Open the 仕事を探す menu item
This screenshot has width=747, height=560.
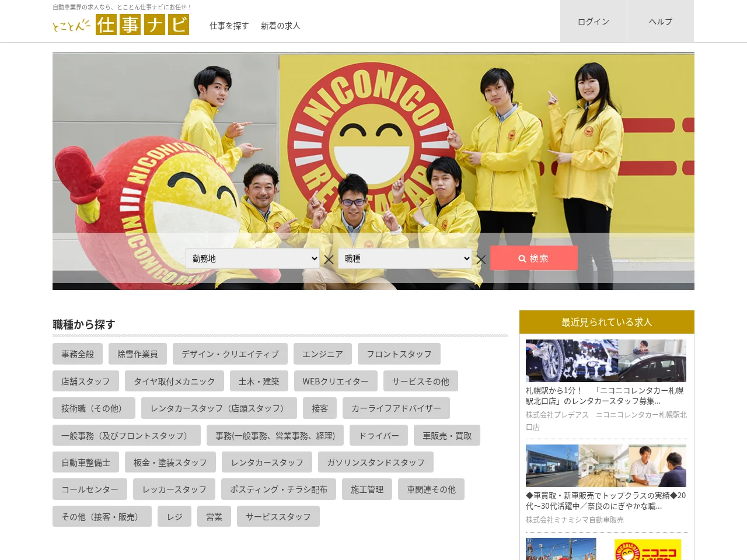pos(229,26)
